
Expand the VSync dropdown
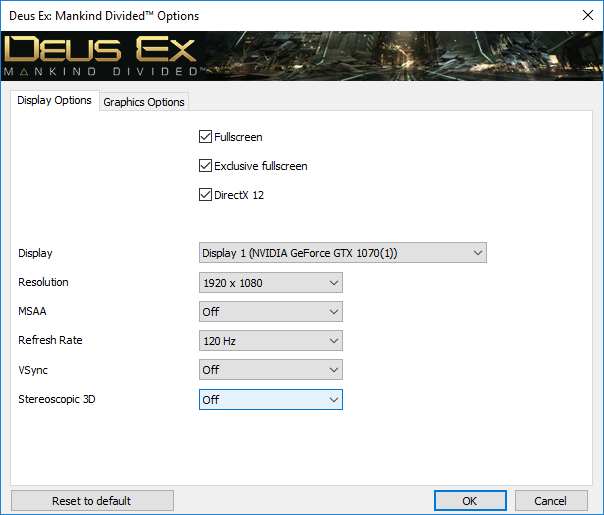click(x=271, y=370)
